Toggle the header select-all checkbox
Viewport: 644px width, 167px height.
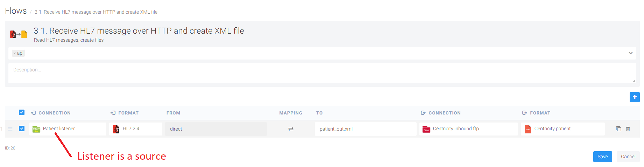tap(22, 112)
